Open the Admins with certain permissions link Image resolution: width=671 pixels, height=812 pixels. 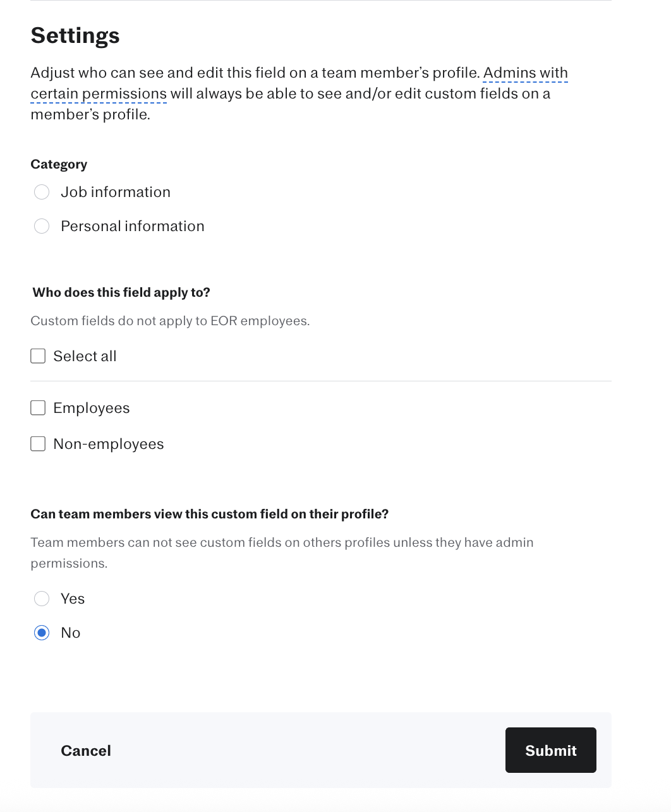pyautogui.click(x=525, y=73)
